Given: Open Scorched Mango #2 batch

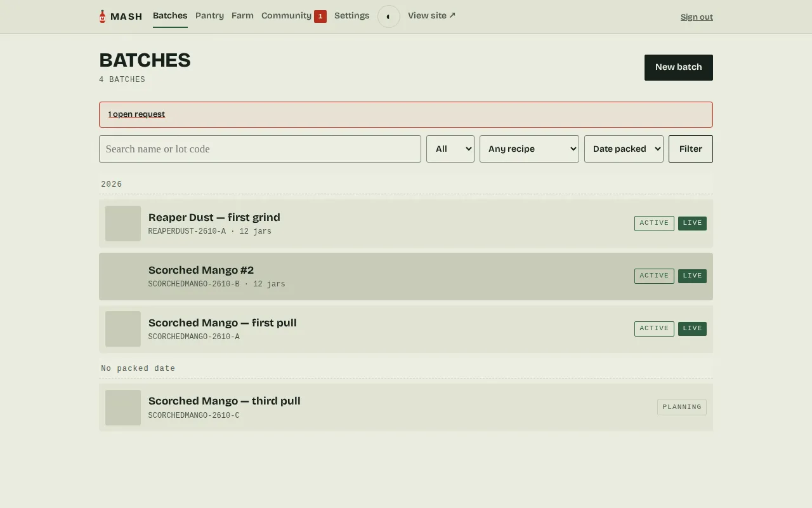Looking at the screenshot, I should click(x=406, y=276).
